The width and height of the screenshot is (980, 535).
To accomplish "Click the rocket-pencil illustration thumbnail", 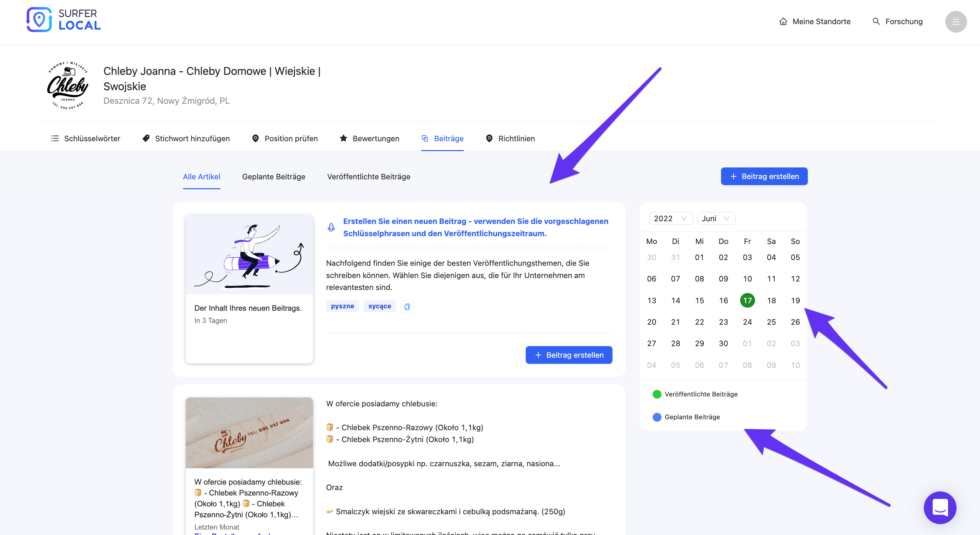I will pyautogui.click(x=249, y=255).
